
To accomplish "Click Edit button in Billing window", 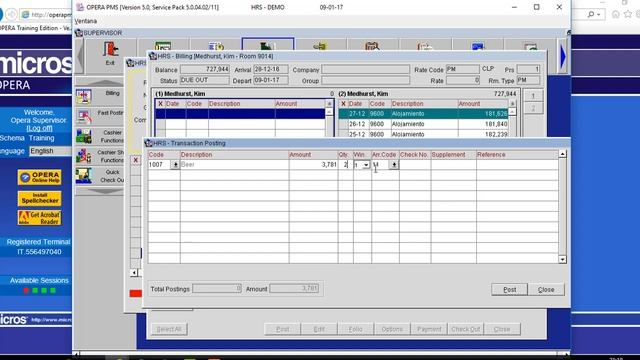I will (x=319, y=329).
